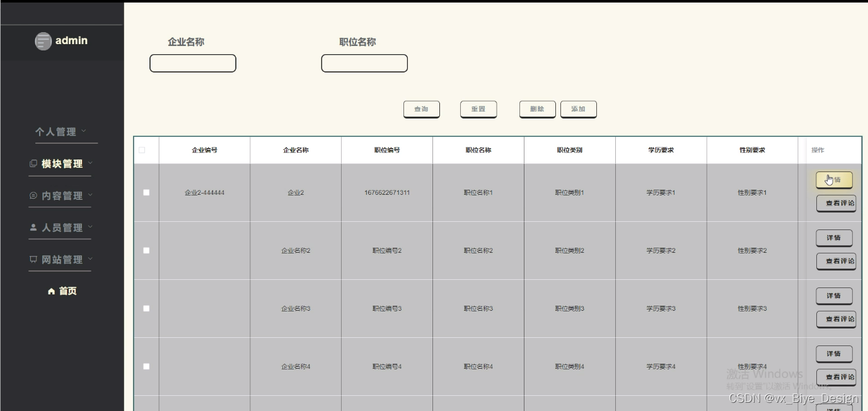Focus the 企业名称 search input field

(x=193, y=63)
